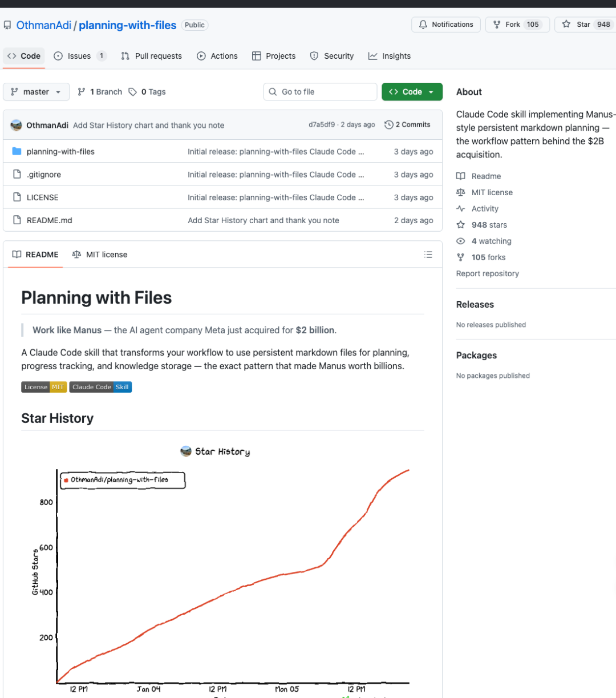Open the green Code dropdown
The height and width of the screenshot is (698, 616).
pyautogui.click(x=411, y=92)
